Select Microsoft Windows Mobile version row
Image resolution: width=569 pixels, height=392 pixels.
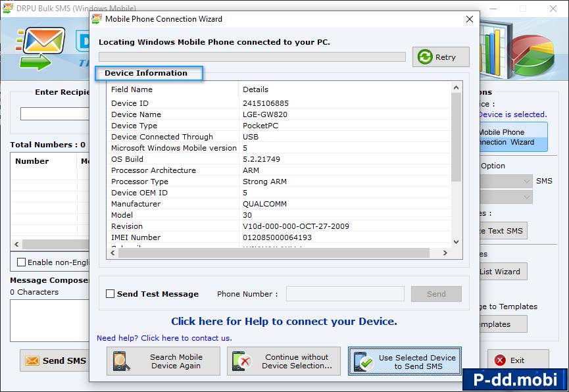coord(279,148)
